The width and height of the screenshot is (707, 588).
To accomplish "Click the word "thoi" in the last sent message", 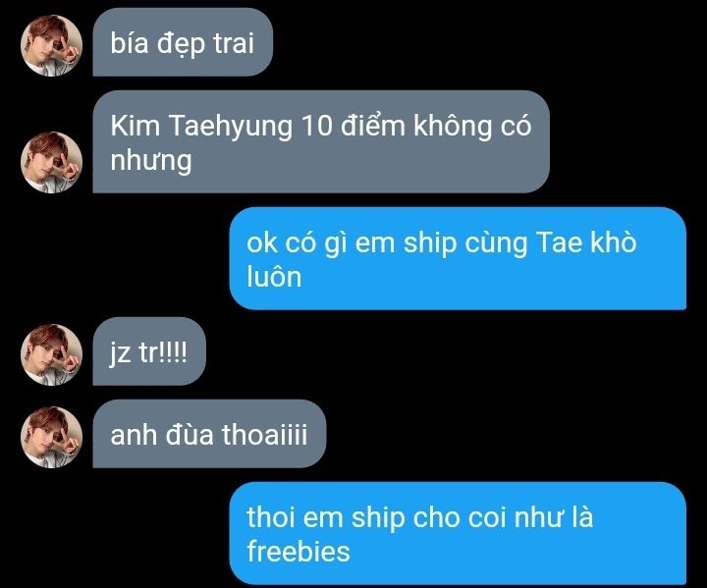I will [x=270, y=516].
